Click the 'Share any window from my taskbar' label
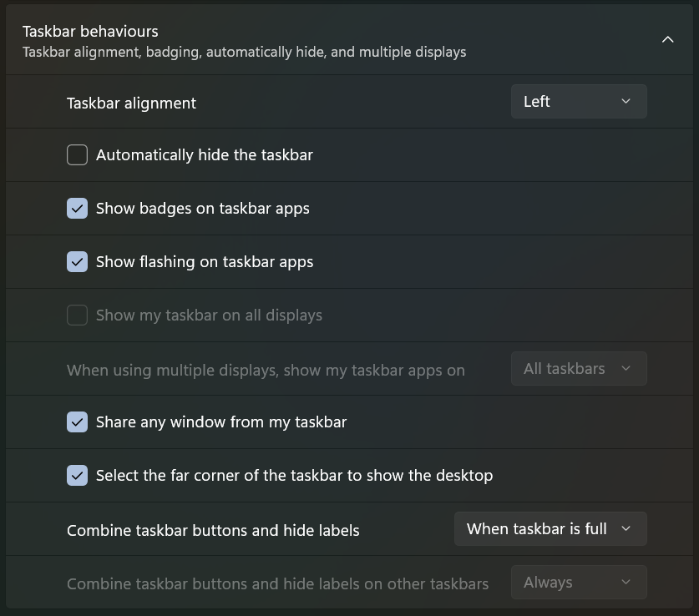The image size is (699, 616). point(220,422)
